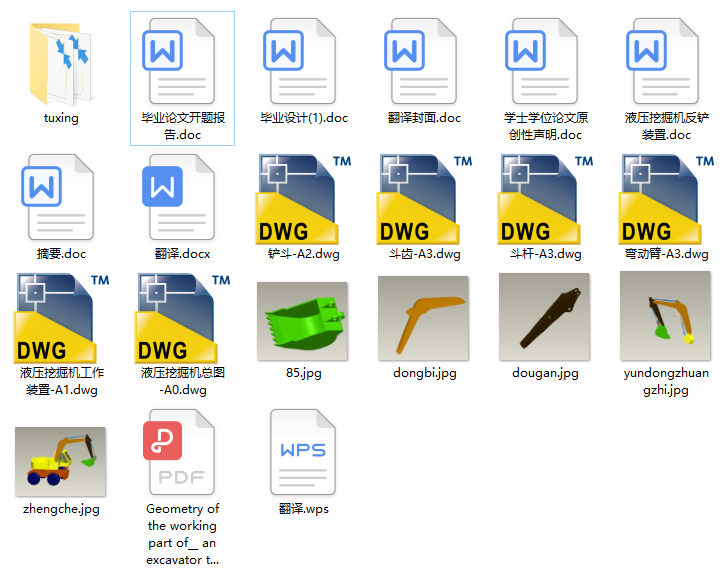The image size is (727, 575).
Task: Select the 摘要.doc document
Action: tap(61, 198)
